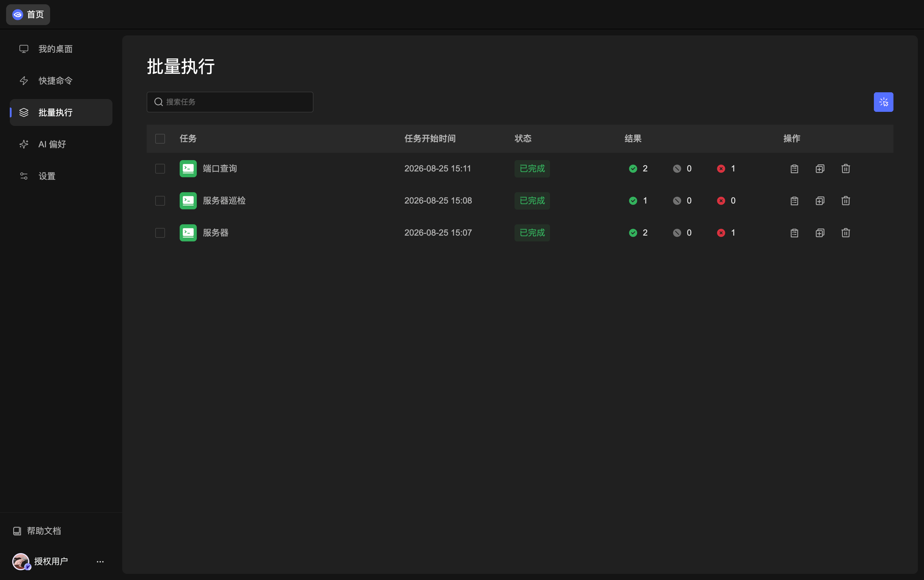Viewport: 924px width, 580px height.
Task: Click the 状态 column header
Action: click(523, 138)
